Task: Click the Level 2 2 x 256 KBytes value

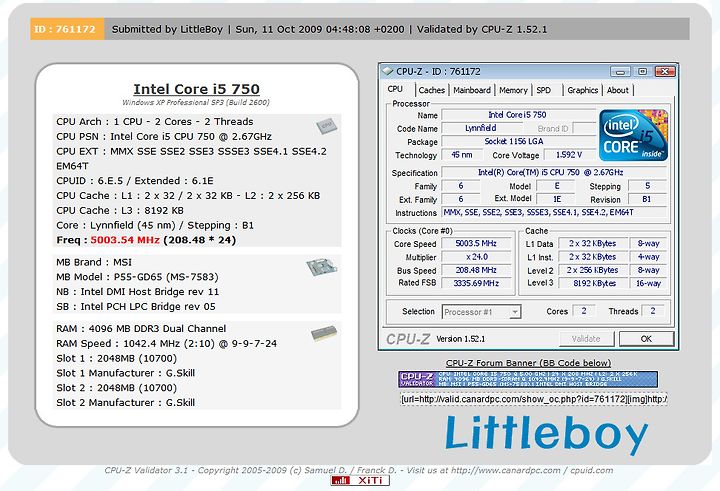Action: [593, 270]
